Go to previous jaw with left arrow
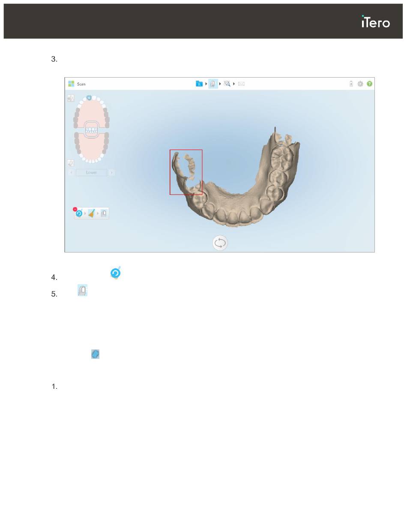 (71, 172)
